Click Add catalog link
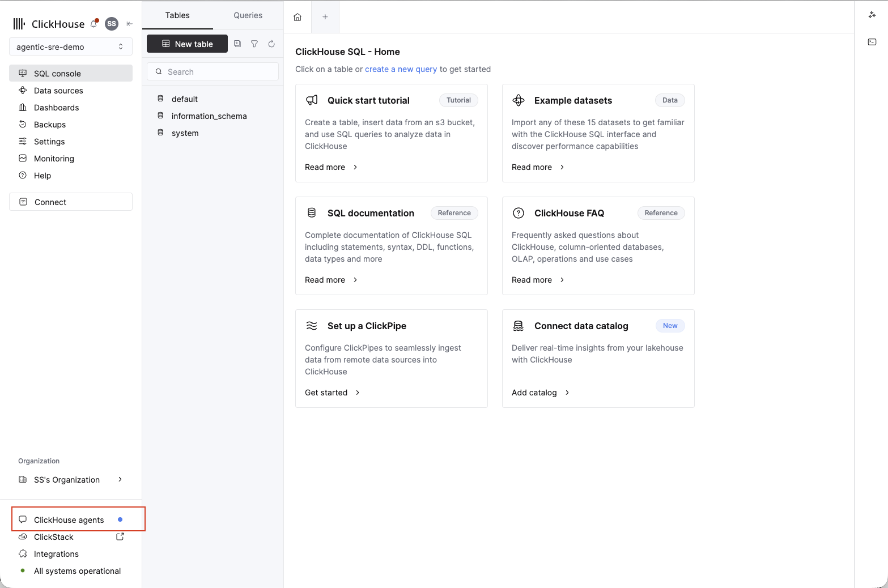888x588 pixels. coord(541,393)
